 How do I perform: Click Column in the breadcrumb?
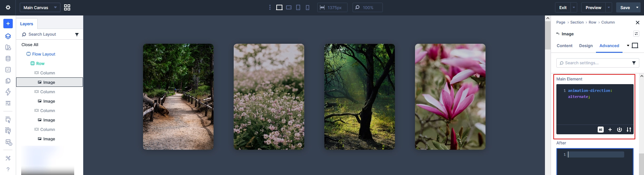tap(608, 22)
